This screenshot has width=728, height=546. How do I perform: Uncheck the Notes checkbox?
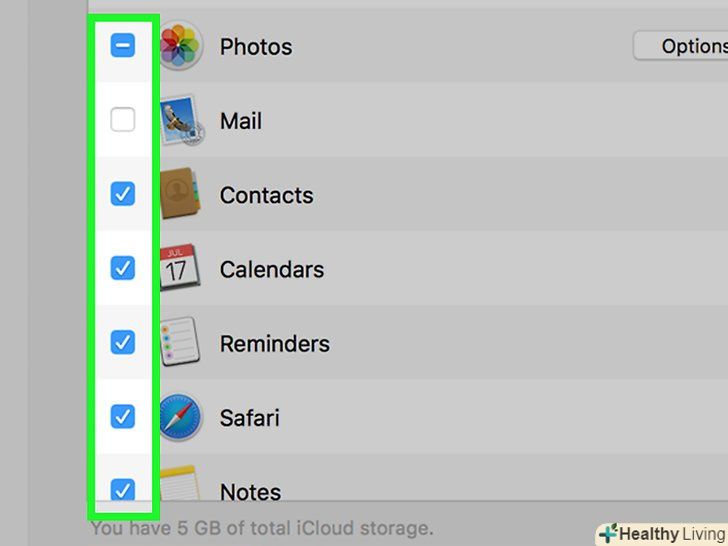pyautogui.click(x=122, y=490)
